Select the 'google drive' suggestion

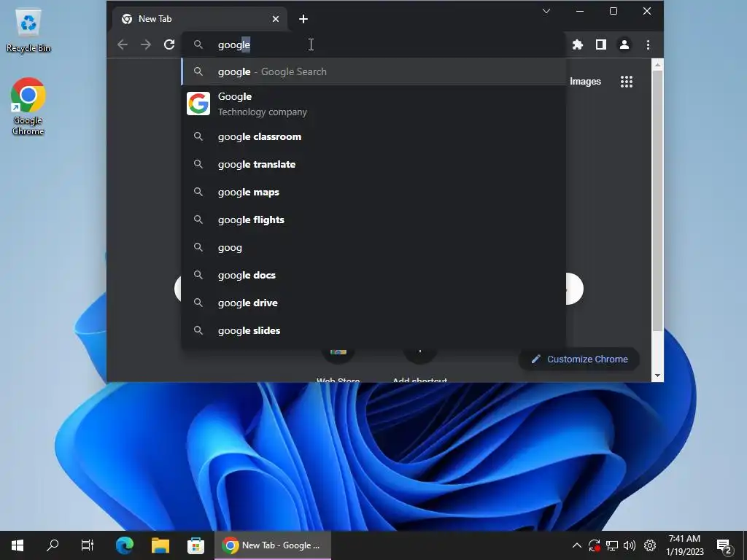point(374,303)
